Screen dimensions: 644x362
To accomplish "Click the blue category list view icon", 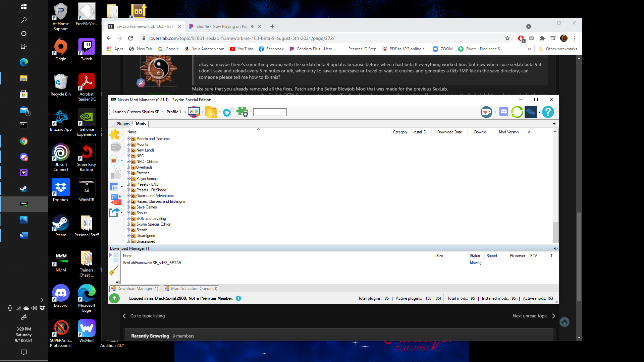I will 114,186.
